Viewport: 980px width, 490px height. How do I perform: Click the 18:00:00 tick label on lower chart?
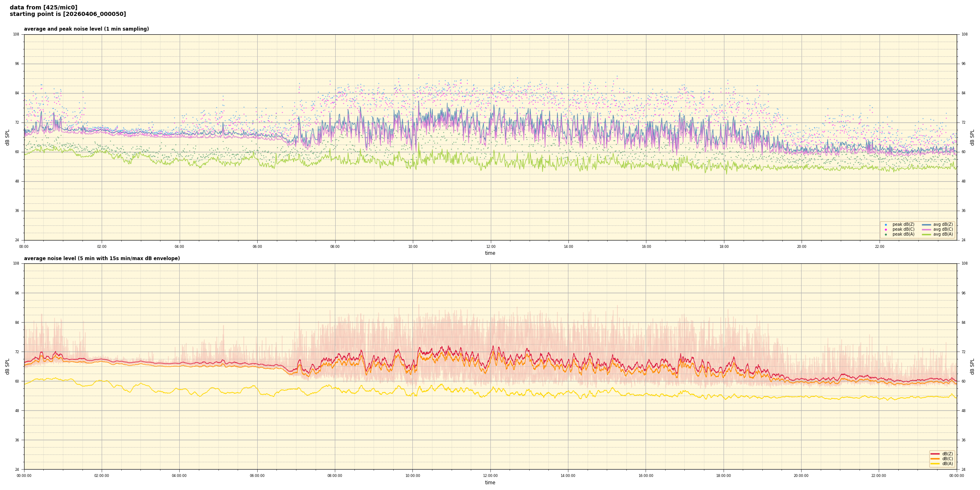724,476
